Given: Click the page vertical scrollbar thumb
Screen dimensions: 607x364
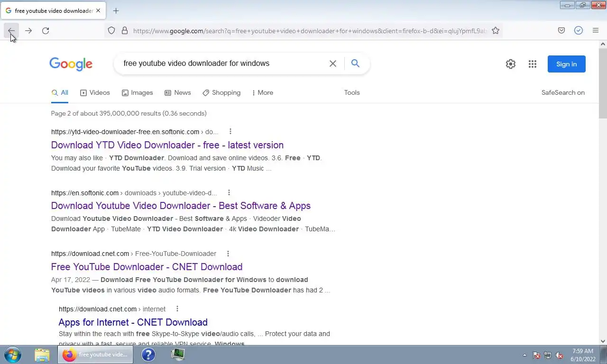Looking at the screenshot, I should (603, 83).
